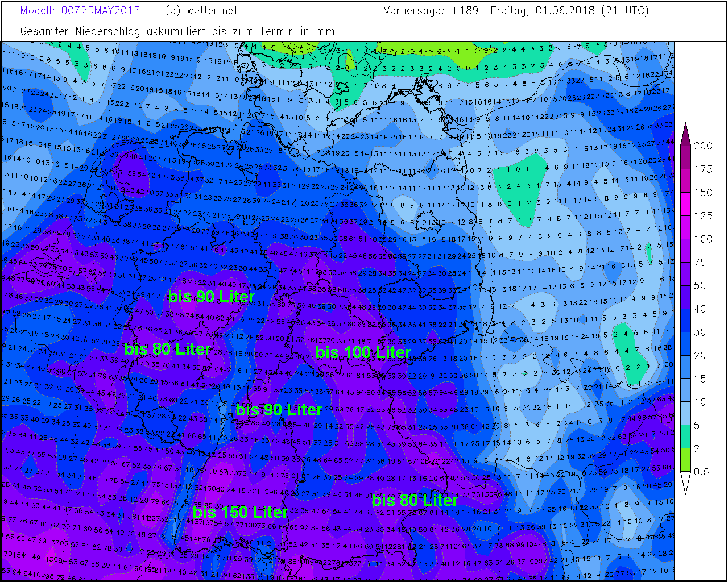Click the green 'bis 150 Liter' map label
The image size is (728, 582).
(240, 512)
